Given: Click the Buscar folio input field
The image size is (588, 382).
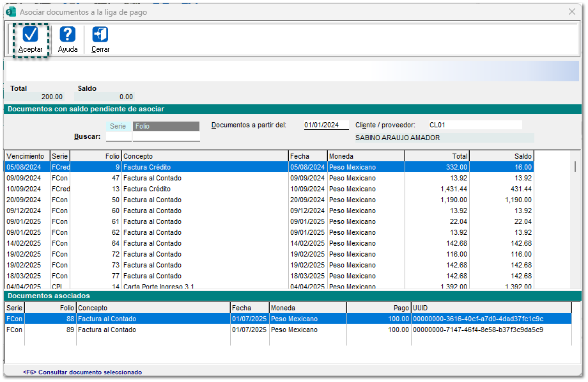Looking at the screenshot, I should (x=166, y=137).
